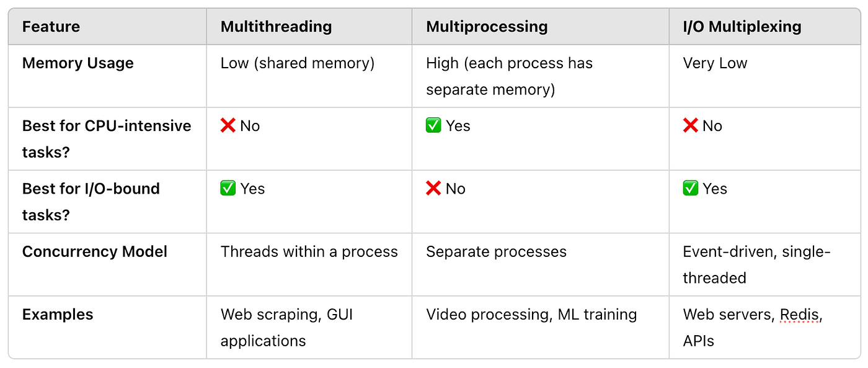This screenshot has height=368, width=868.
Task: Click the 'Separate processes' cell
Action: pos(496,251)
